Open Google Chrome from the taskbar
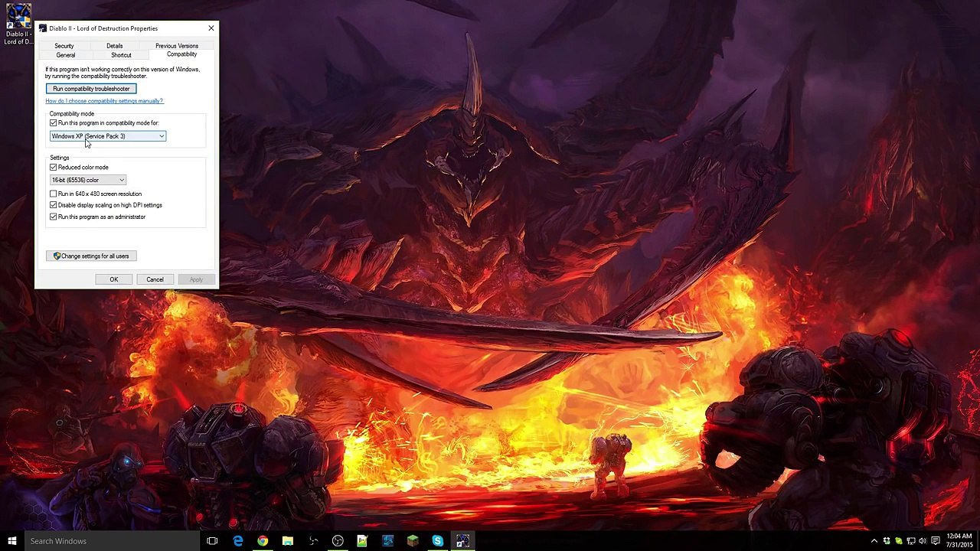This screenshot has height=551, width=980. (263, 541)
